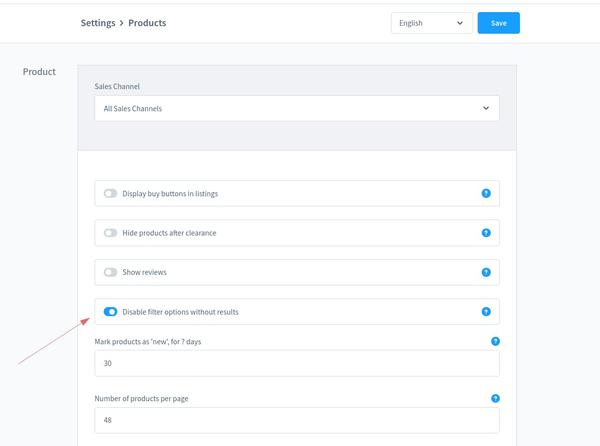Toggle Hide products after clearance switch
600x446 pixels.
click(110, 233)
